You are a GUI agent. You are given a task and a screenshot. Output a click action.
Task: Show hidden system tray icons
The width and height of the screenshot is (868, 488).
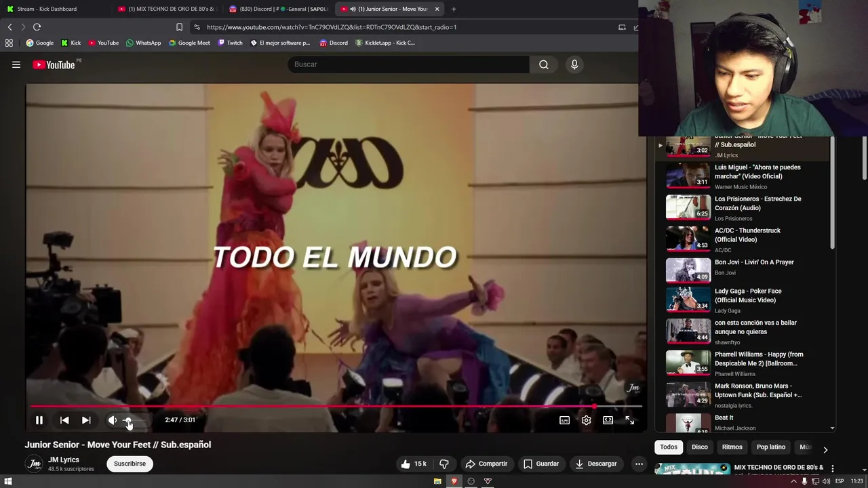[x=793, y=481]
